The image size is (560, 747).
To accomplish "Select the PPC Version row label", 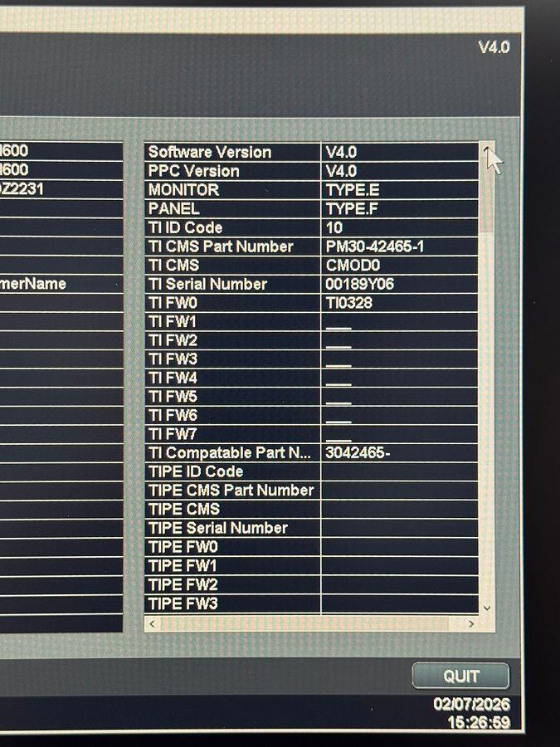I will point(193,171).
